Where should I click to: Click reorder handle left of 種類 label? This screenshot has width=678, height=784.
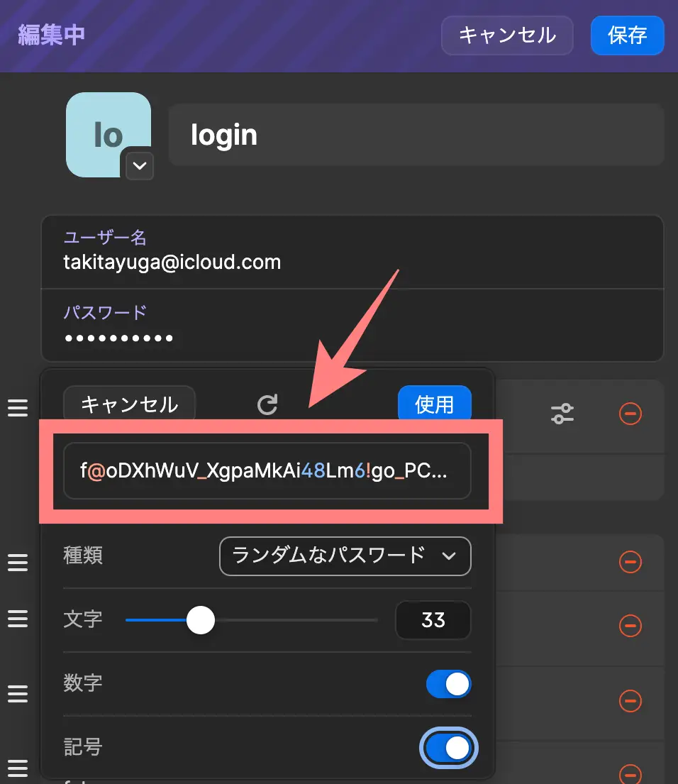pyautogui.click(x=18, y=563)
